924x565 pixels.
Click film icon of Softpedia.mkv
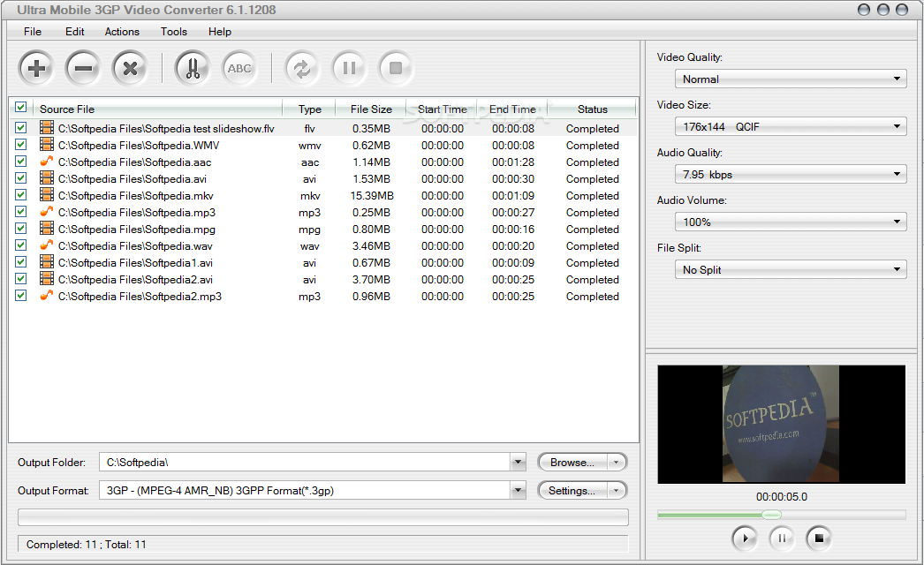coord(47,194)
